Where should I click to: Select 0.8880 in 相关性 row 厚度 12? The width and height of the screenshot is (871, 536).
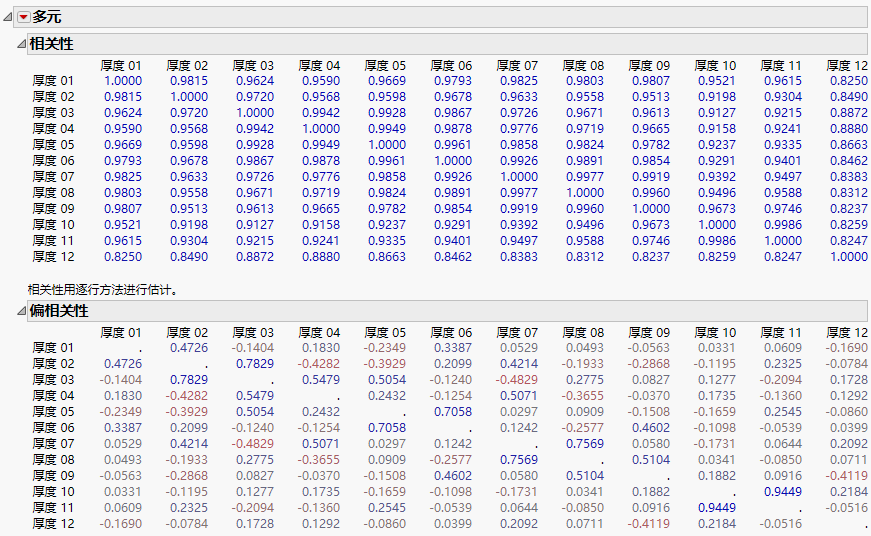[321, 257]
